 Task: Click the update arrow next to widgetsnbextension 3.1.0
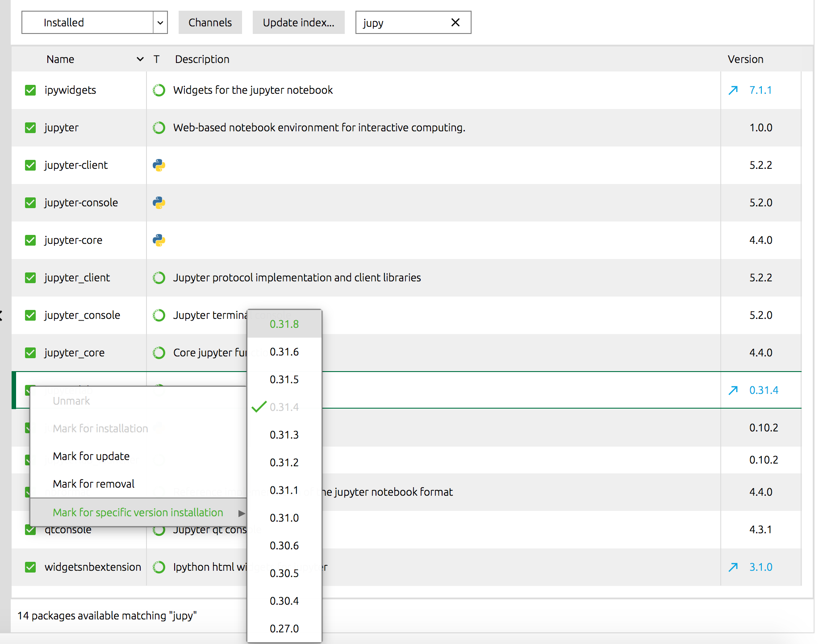click(x=733, y=567)
